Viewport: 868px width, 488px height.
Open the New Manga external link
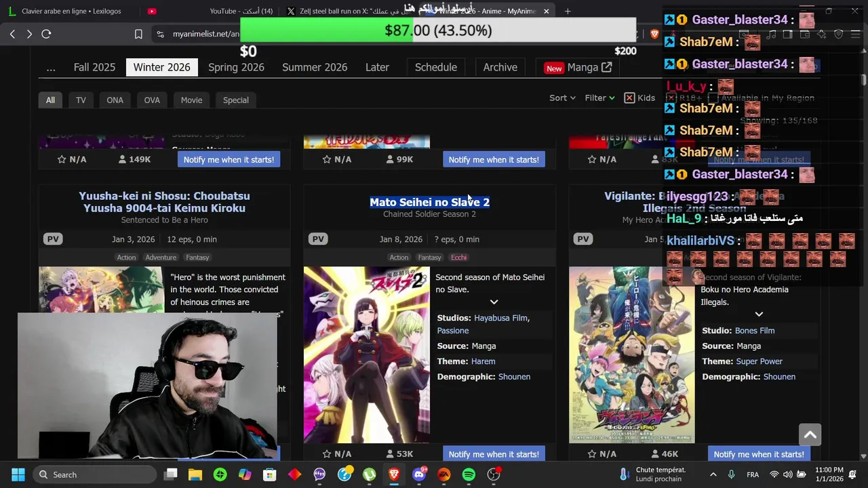(578, 67)
